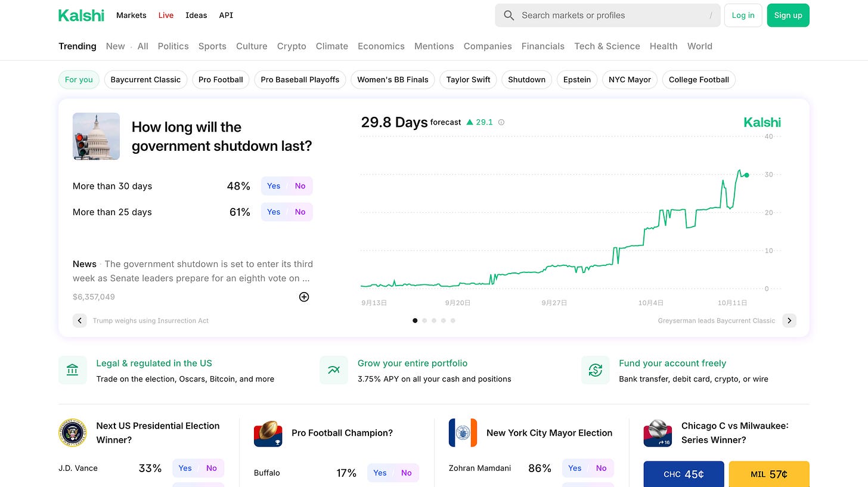Click the forecast info icon
The height and width of the screenshot is (487, 868).
tap(501, 122)
